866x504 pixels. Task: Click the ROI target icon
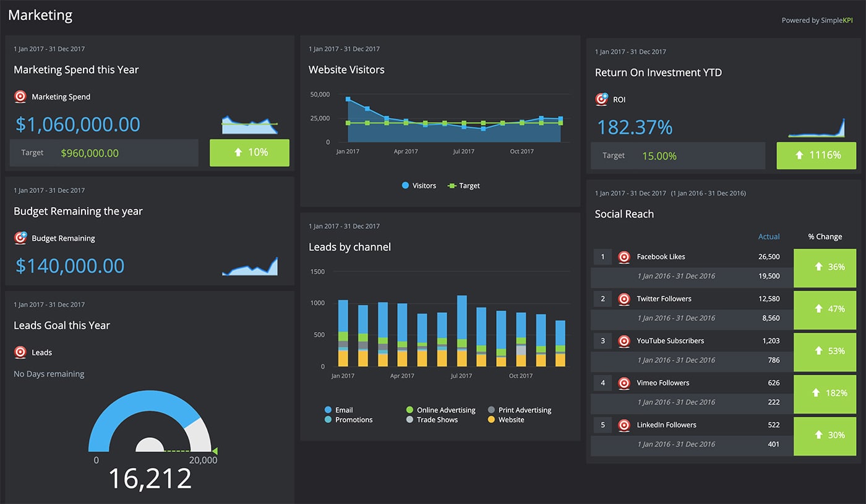pos(601,99)
